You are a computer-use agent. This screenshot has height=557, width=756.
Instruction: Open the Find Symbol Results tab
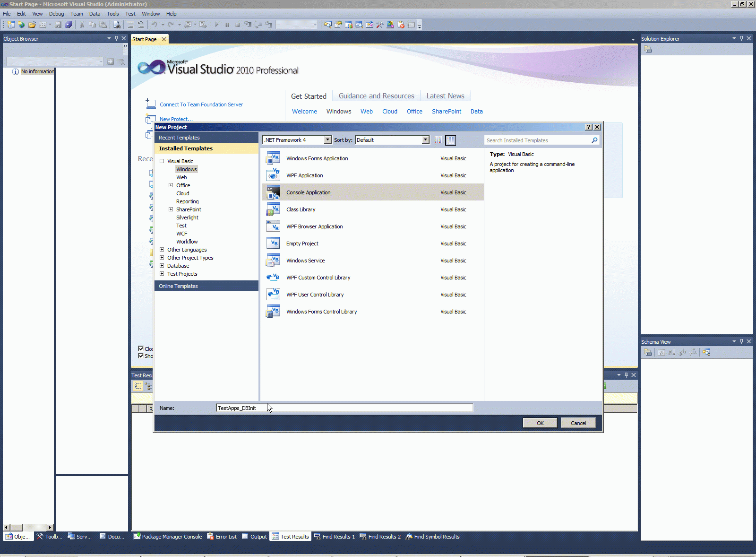click(432, 537)
